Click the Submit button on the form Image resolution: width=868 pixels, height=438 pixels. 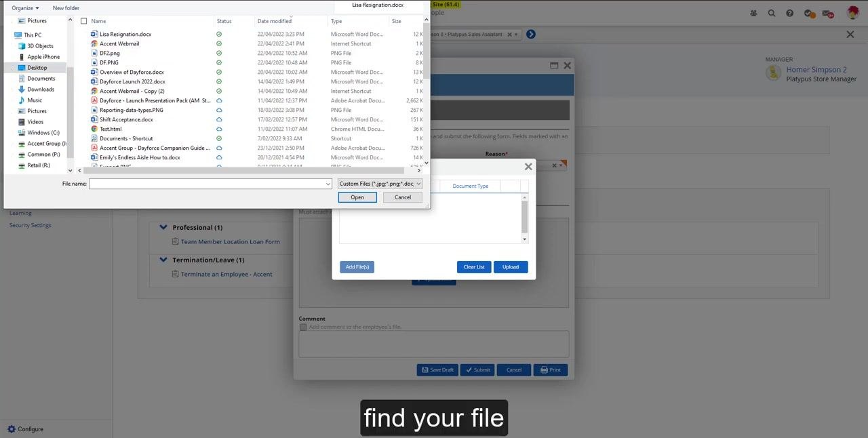pos(477,370)
